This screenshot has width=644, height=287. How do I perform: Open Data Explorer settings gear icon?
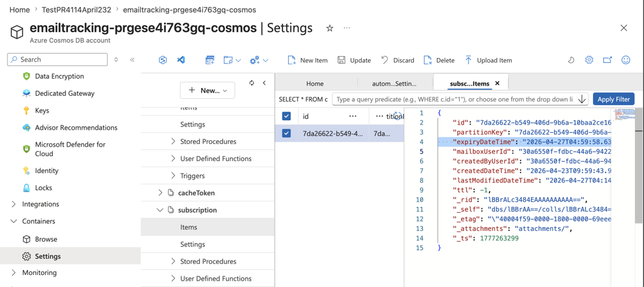589,60
